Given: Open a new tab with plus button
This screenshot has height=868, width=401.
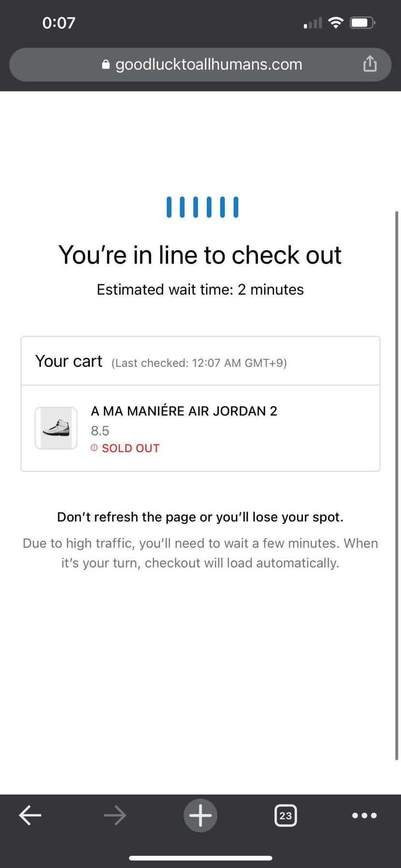Looking at the screenshot, I should click(x=200, y=815).
